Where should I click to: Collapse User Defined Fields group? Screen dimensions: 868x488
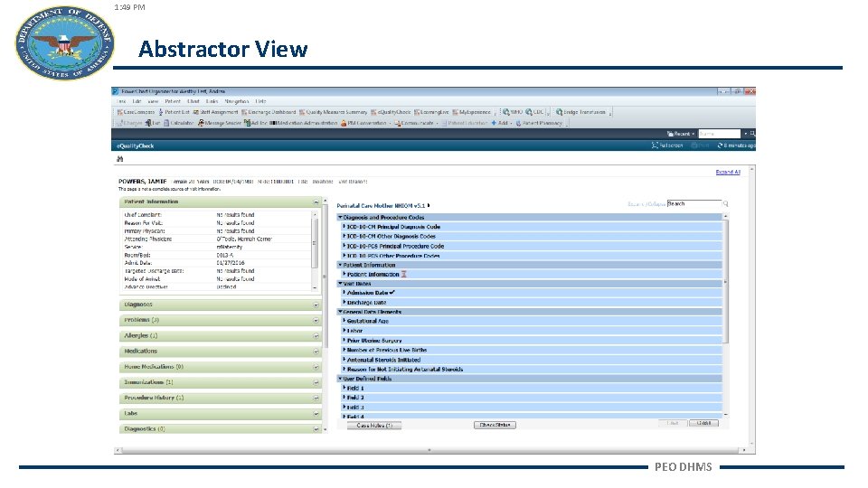coord(529,379)
